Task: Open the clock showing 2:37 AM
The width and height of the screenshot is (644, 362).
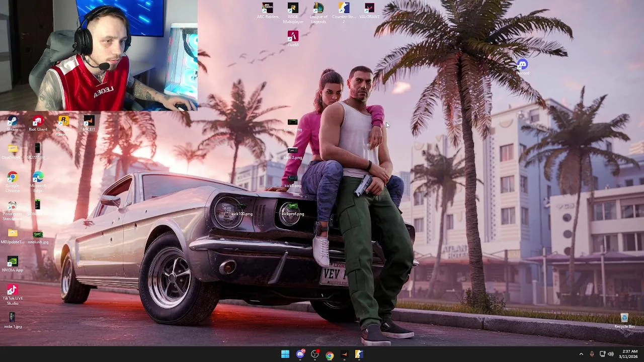Action: click(629, 354)
